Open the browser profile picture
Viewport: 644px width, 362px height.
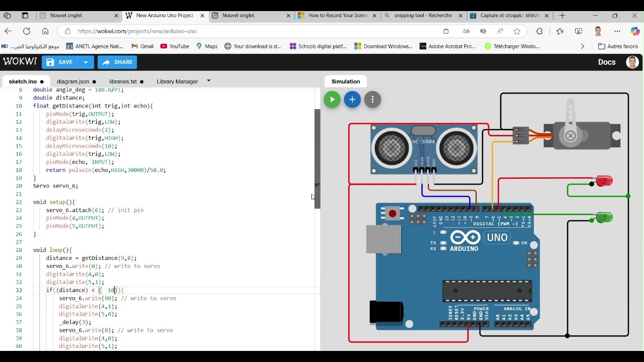pyautogui.click(x=598, y=31)
